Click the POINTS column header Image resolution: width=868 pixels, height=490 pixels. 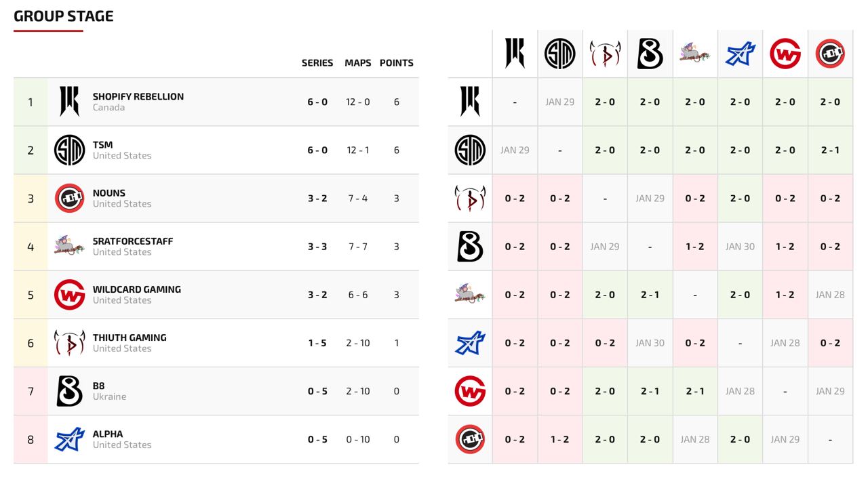click(x=397, y=63)
